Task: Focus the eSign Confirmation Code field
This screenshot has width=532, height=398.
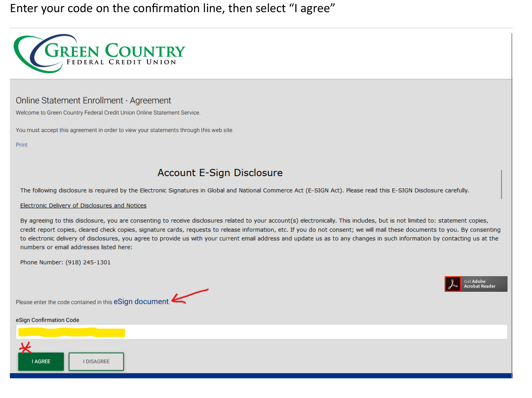Action: [261, 332]
